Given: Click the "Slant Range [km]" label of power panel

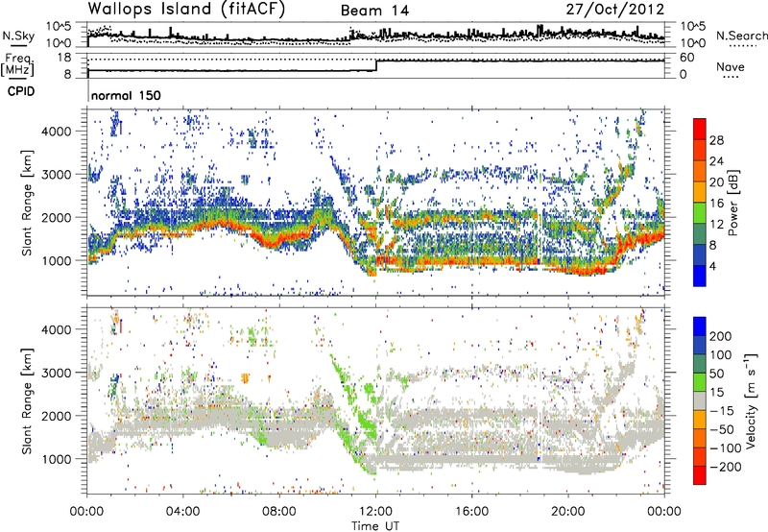Looking at the screenshot, I should (27, 203).
